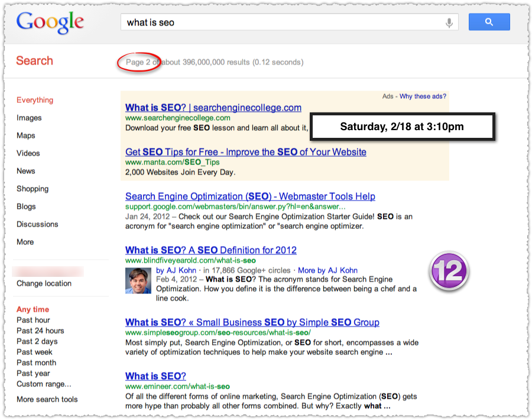Image resolution: width=532 pixels, height=420 pixels.
Task: Click the www.searchenginecollege.com green URL text
Action: click(178, 118)
